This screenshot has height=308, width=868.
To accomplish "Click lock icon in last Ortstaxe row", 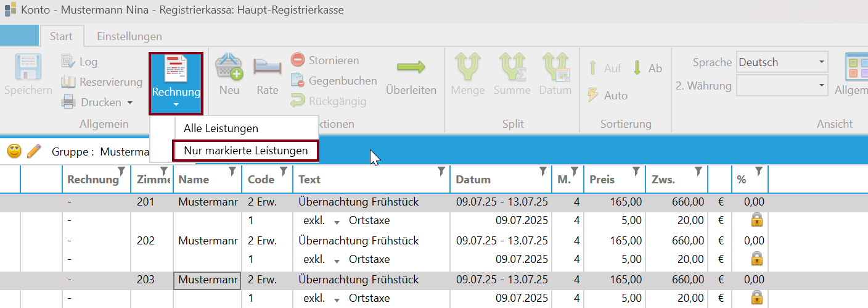I will [756, 298].
